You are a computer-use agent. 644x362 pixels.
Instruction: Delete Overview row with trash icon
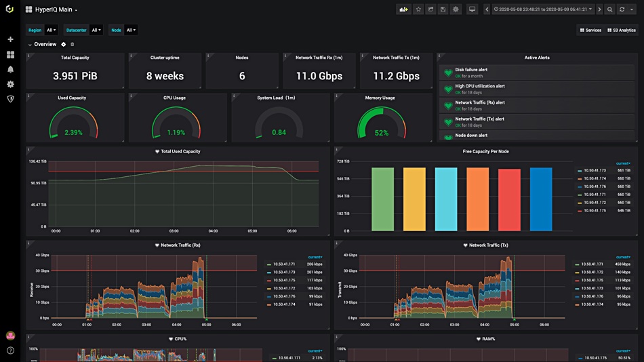click(x=73, y=44)
